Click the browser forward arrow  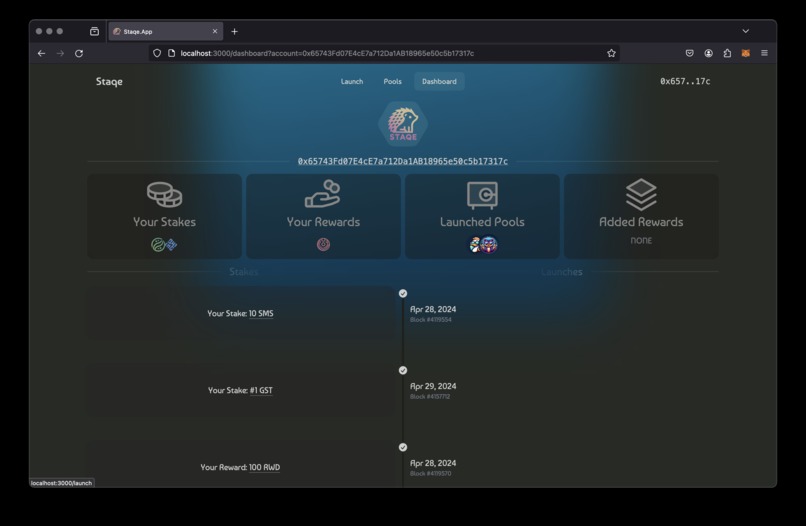60,53
